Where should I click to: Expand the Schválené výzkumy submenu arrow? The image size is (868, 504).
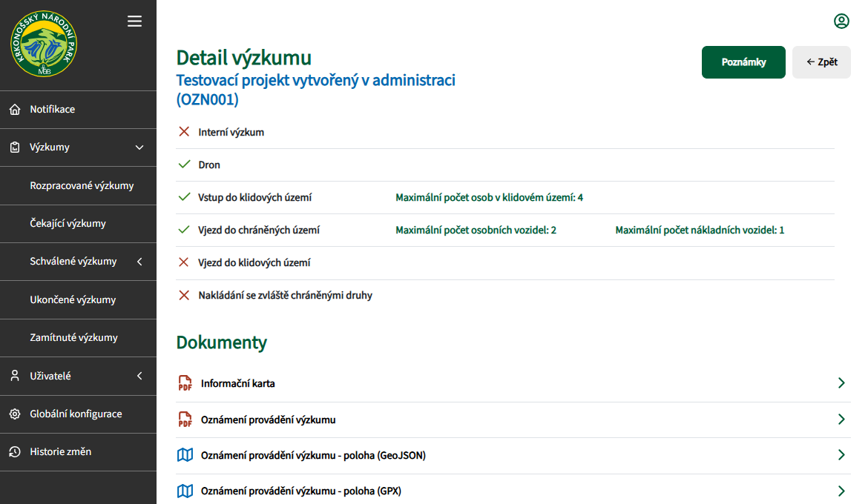point(139,262)
